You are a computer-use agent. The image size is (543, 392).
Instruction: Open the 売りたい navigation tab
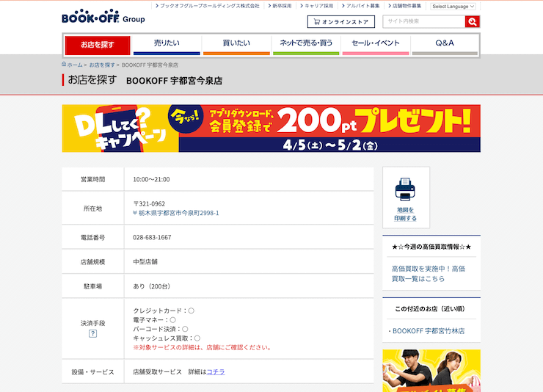167,45
